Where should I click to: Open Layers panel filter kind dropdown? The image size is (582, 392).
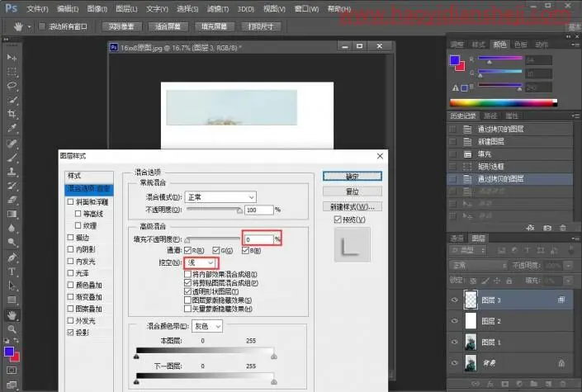468,251
